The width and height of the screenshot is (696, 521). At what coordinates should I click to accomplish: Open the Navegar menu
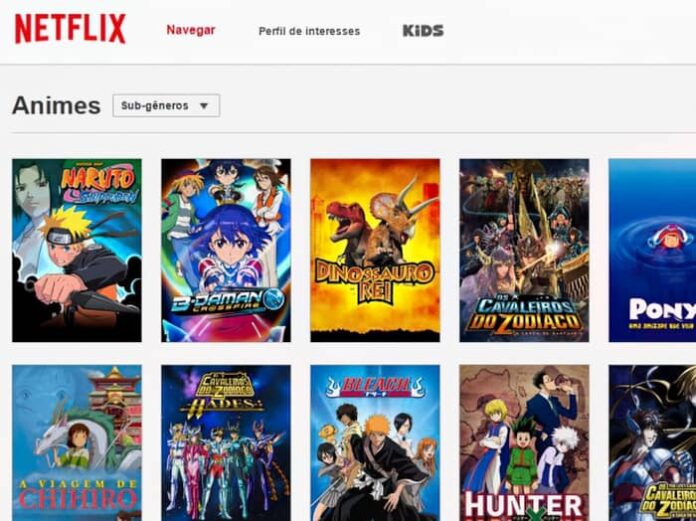pos(191,30)
